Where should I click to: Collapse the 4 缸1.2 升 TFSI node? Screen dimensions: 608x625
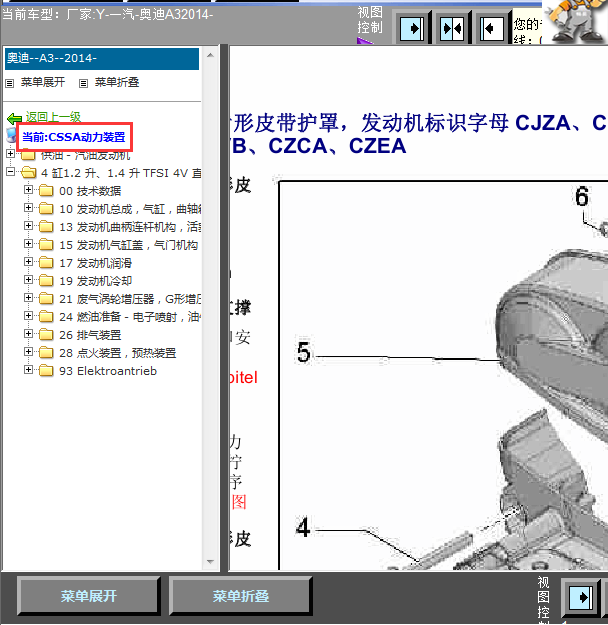[x=10, y=172]
